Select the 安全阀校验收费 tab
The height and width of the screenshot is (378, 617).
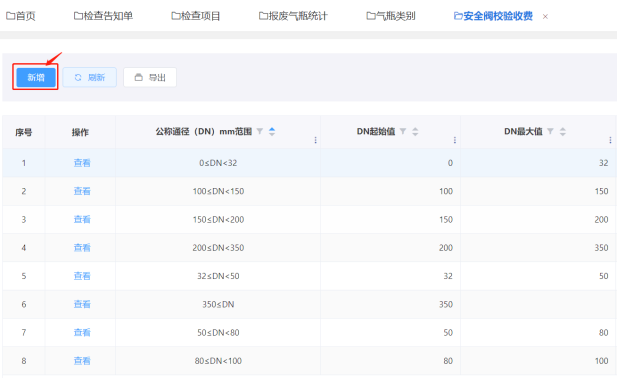(x=493, y=16)
